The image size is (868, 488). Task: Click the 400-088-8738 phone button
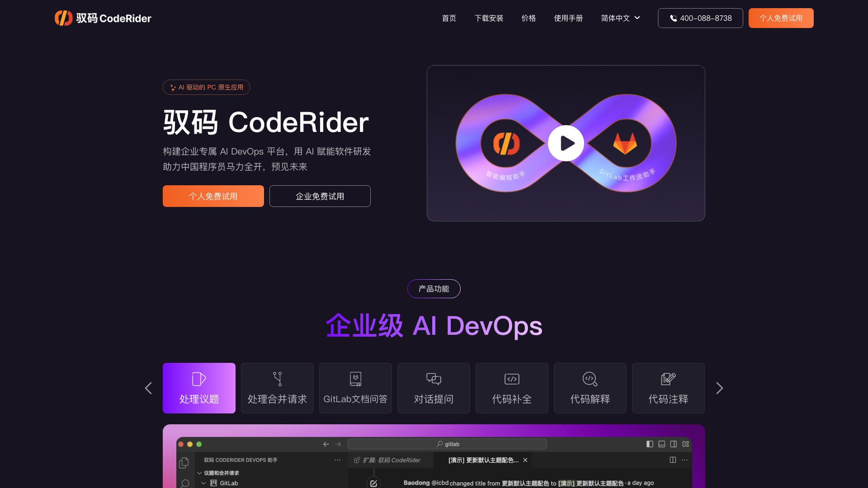[700, 18]
